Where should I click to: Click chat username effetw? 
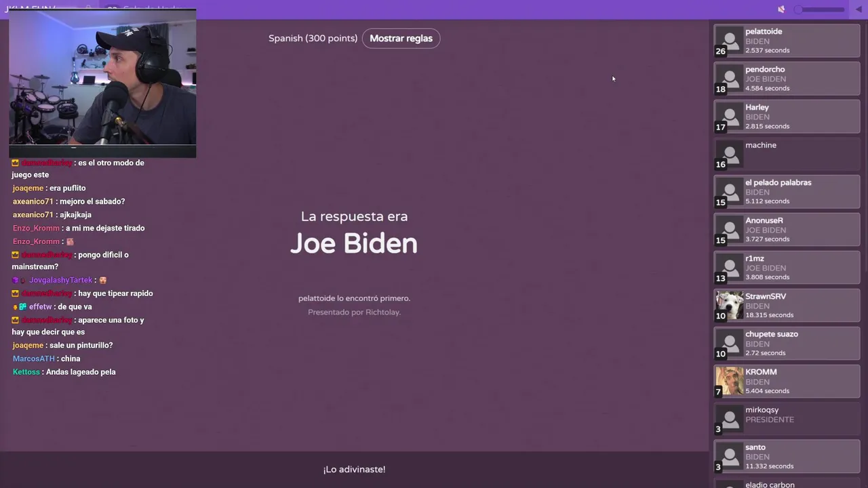(40, 307)
